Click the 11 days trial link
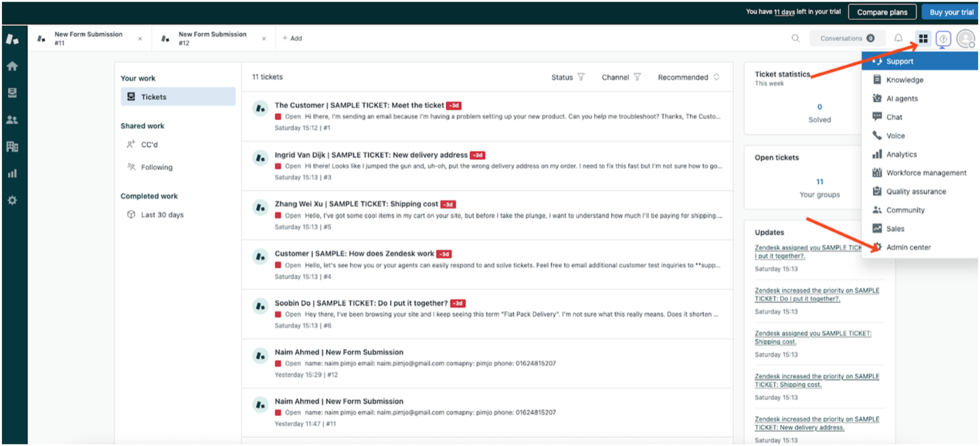Viewport: 980px width, 446px height. click(785, 12)
